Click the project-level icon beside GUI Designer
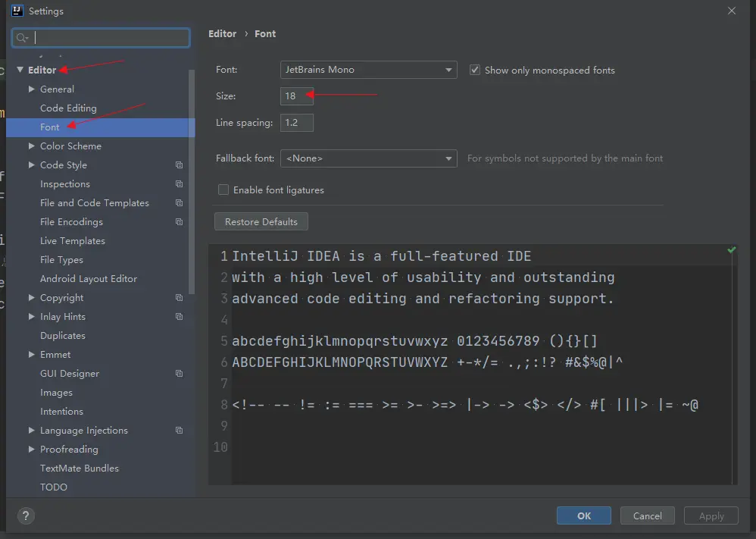Viewport: 756px width, 539px height. click(180, 374)
